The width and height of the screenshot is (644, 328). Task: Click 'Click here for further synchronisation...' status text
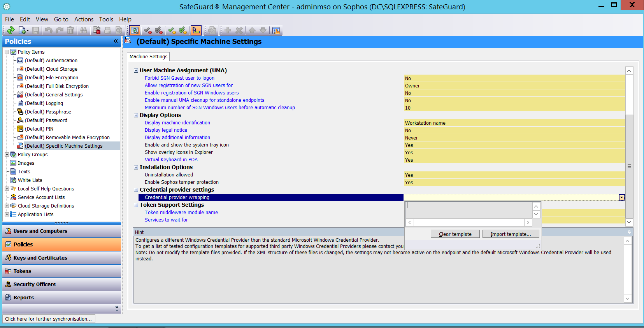pos(49,319)
